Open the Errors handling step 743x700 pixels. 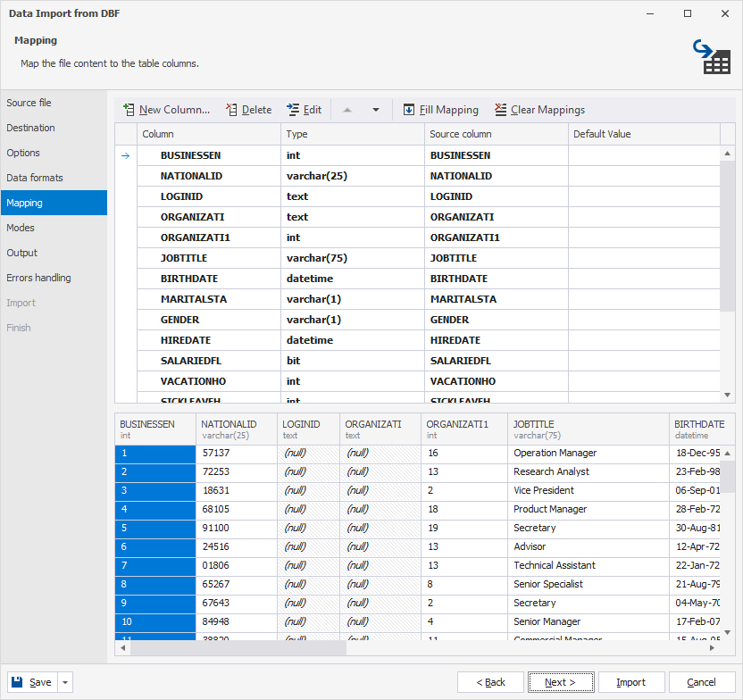pos(54,278)
